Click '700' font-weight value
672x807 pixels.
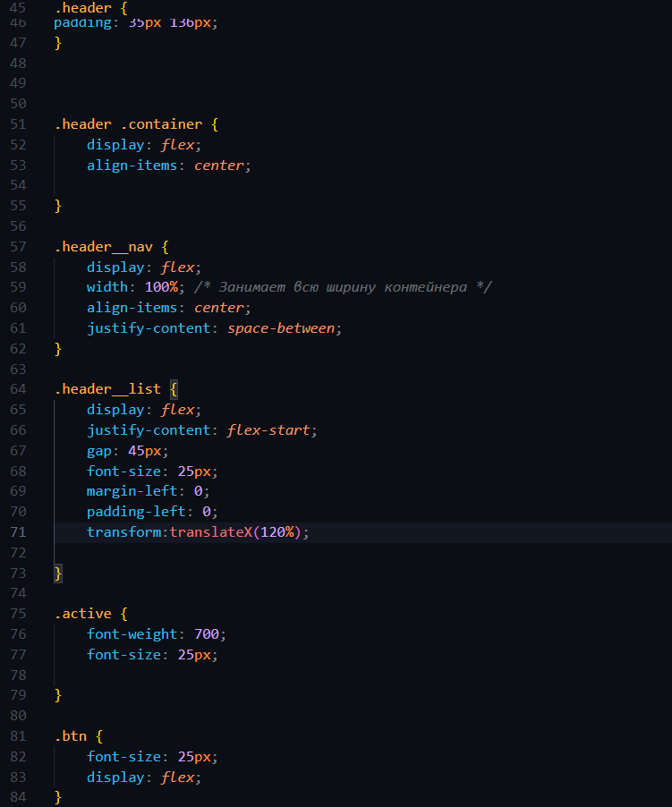pos(207,634)
